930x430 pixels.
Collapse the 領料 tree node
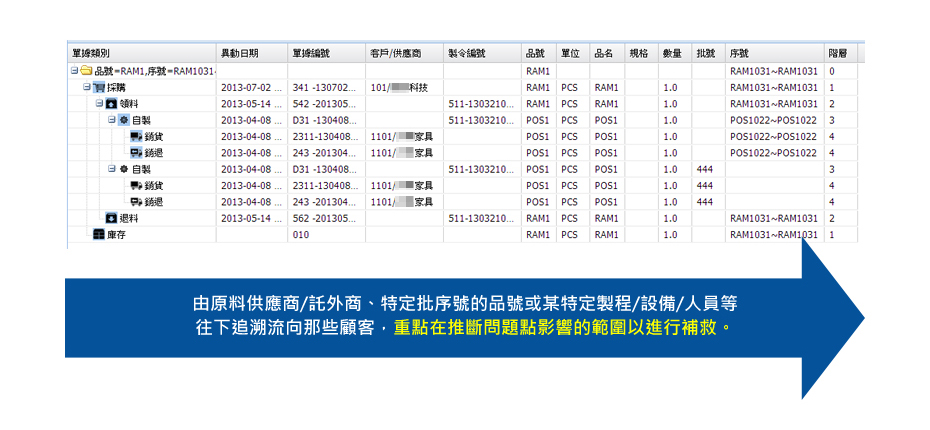point(99,104)
